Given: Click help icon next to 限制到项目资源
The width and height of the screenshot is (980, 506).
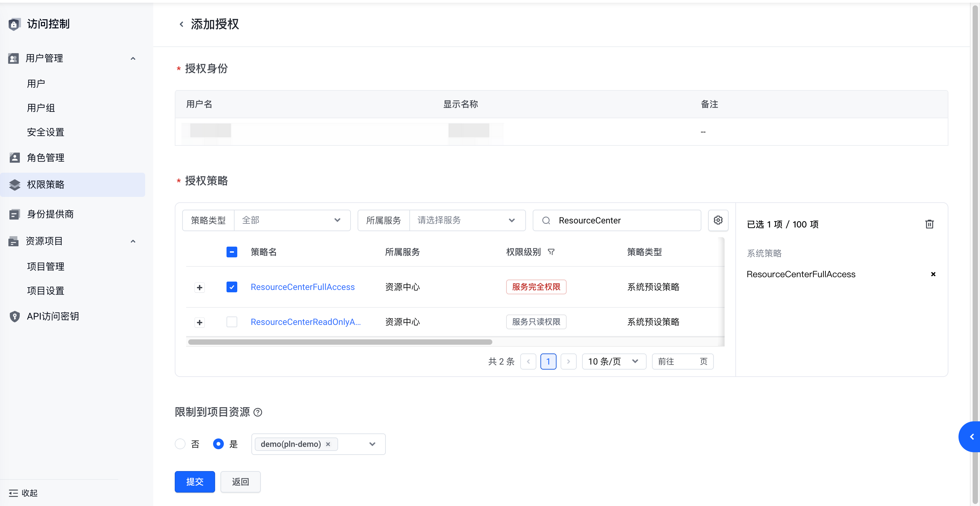Looking at the screenshot, I should [x=257, y=412].
